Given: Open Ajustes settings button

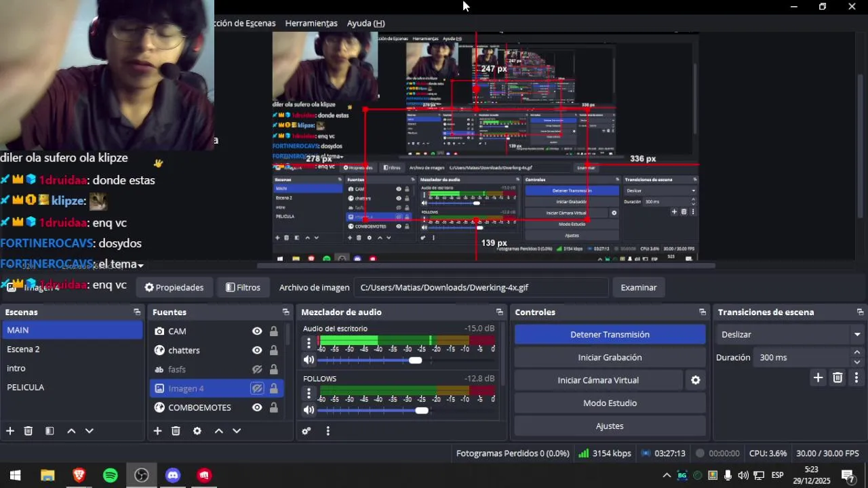Looking at the screenshot, I should coord(610,426).
